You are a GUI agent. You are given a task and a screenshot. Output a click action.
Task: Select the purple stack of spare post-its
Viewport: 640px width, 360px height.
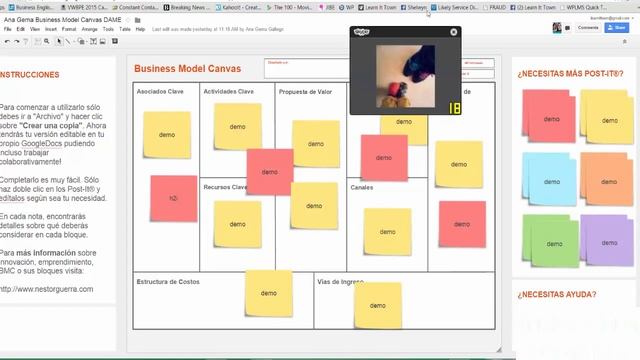pyautogui.click(x=607, y=240)
